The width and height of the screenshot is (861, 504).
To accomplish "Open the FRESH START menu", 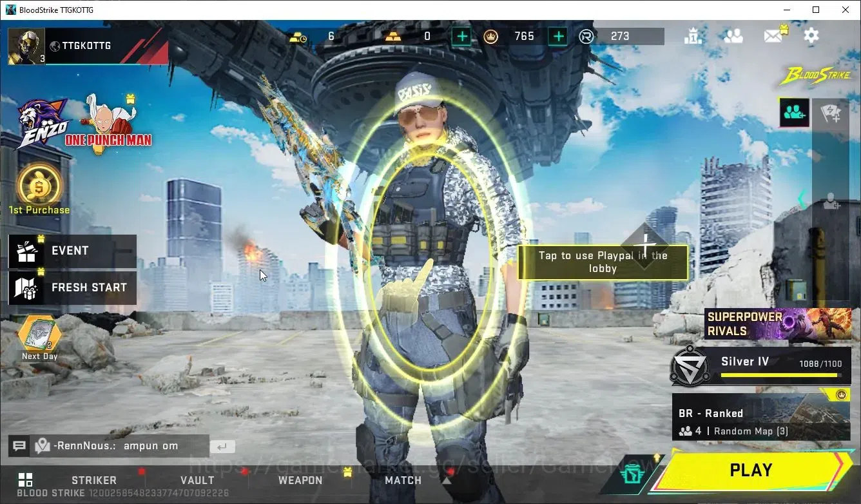I will 72,287.
